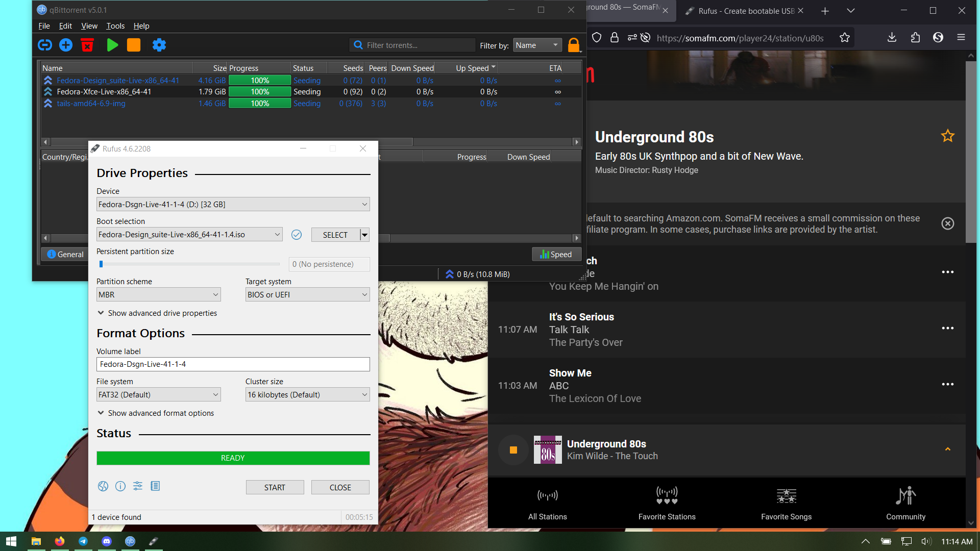The height and width of the screenshot is (551, 980).
Task: Click Rufus START button
Action: click(x=275, y=488)
